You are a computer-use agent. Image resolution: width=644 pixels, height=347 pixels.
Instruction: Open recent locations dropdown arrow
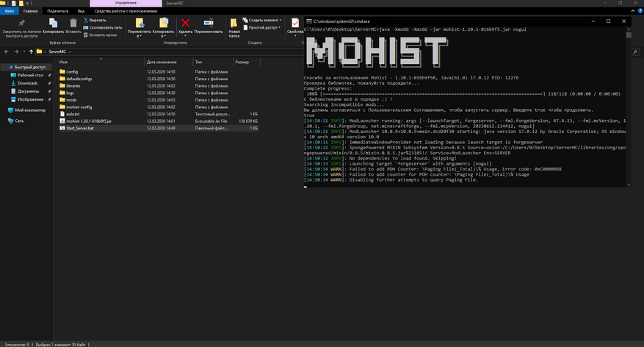coord(24,51)
